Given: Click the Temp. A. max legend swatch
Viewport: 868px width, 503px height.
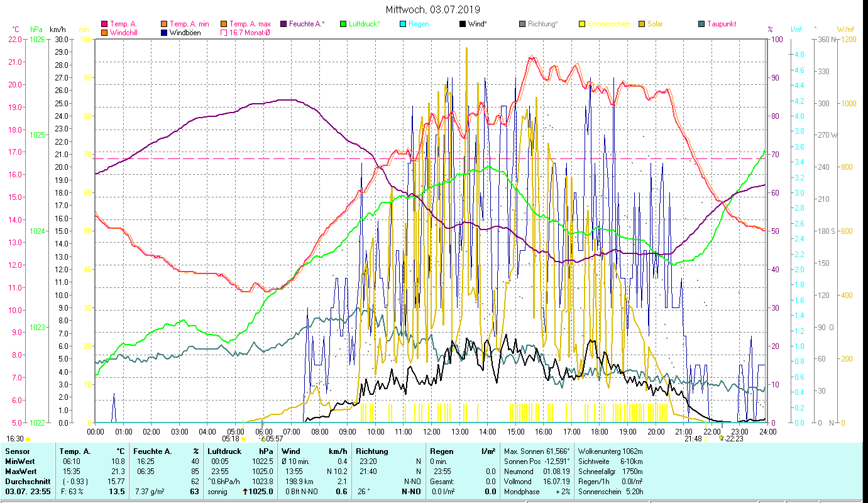Looking at the screenshot, I should 224,25.
